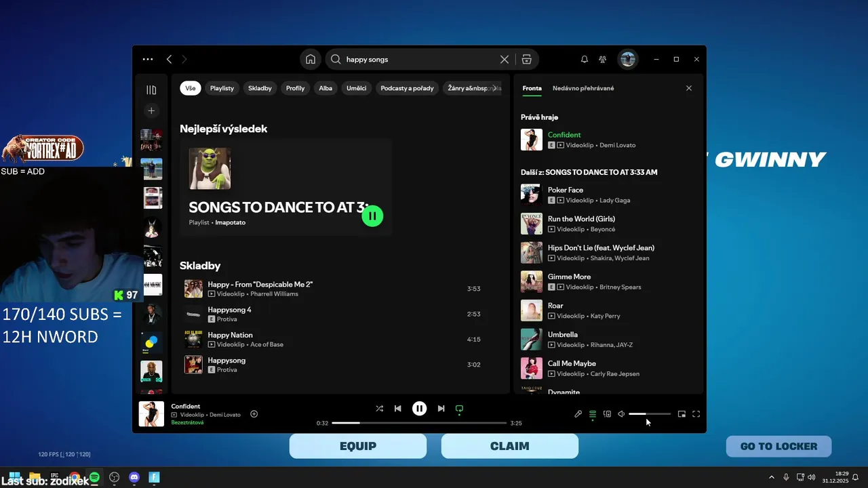Enter full screen mode

pos(696,414)
